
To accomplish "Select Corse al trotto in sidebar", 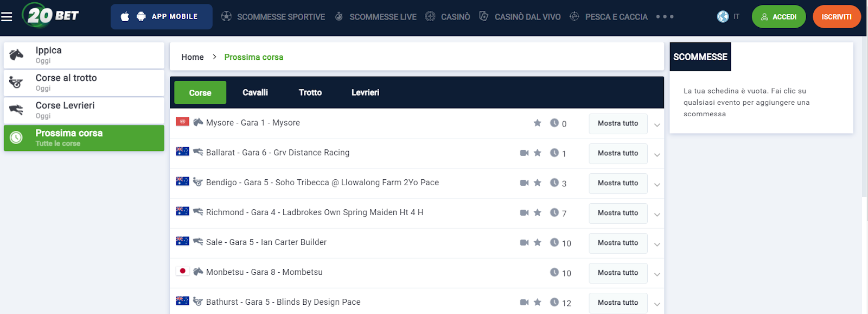I will [x=84, y=83].
